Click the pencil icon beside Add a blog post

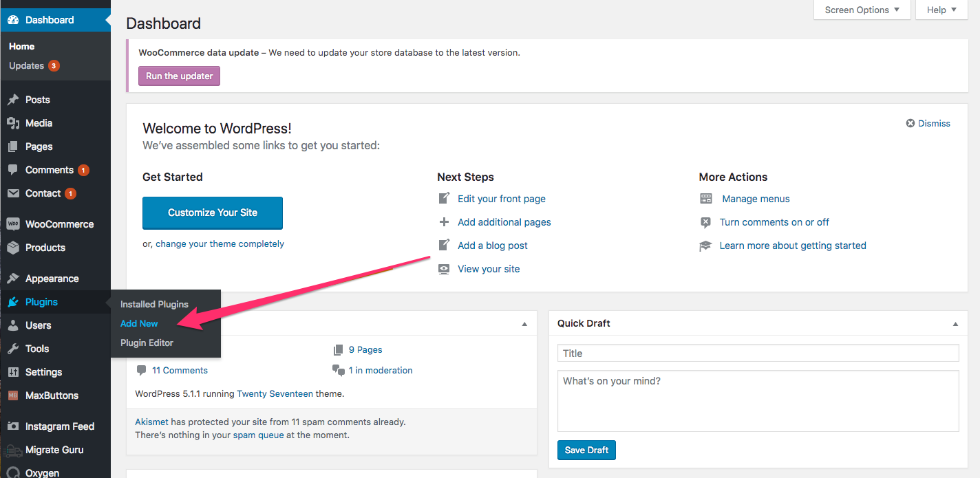(444, 246)
